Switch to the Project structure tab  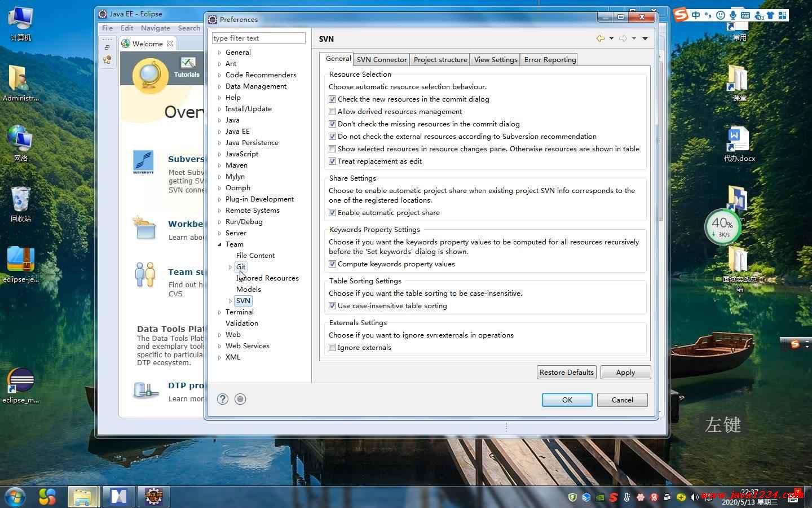click(x=440, y=59)
